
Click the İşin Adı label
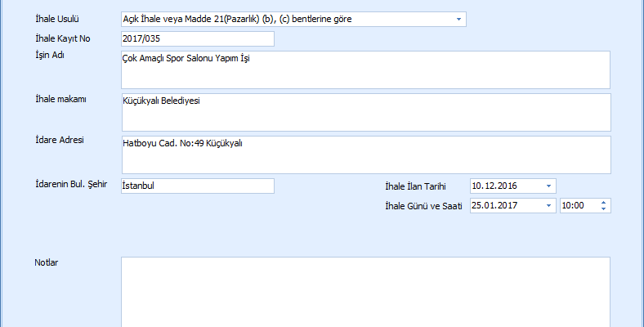pos(50,56)
